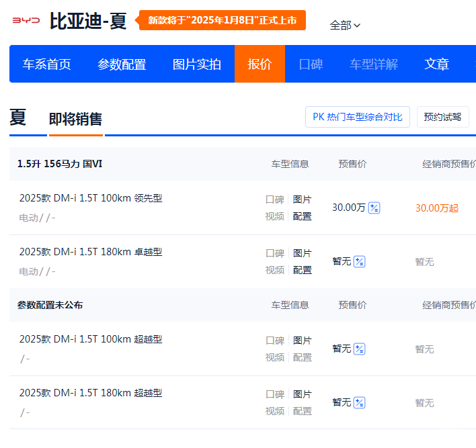Click the 30.00万起 dealer price link

pos(437,208)
